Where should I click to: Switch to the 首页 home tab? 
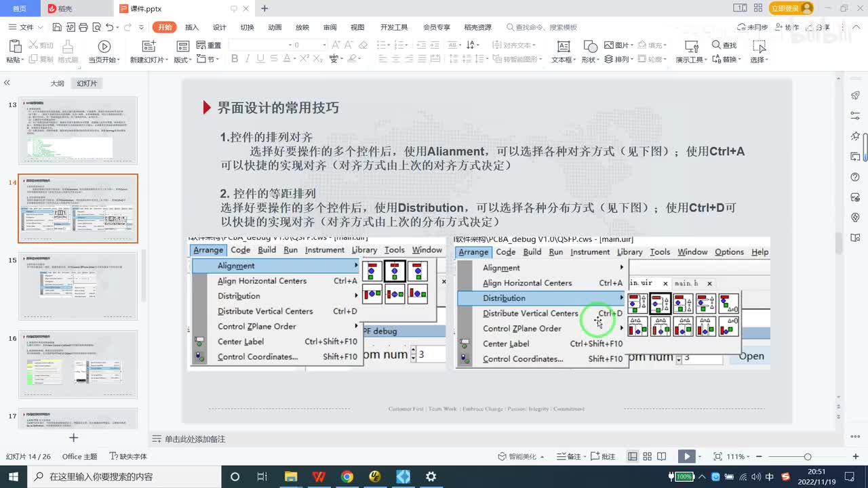(x=20, y=9)
